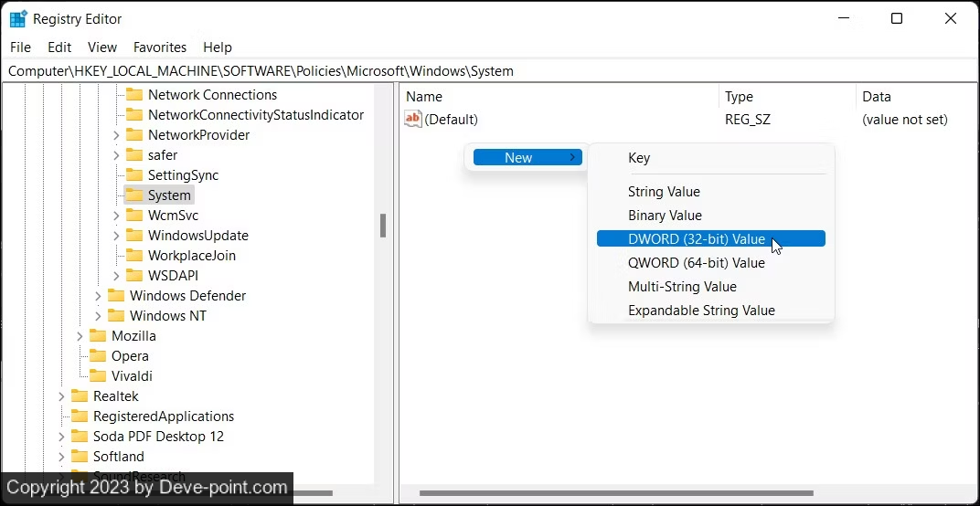Expand the safer key chevron
Viewport: 980px width, 506px height.
pyautogui.click(x=116, y=155)
